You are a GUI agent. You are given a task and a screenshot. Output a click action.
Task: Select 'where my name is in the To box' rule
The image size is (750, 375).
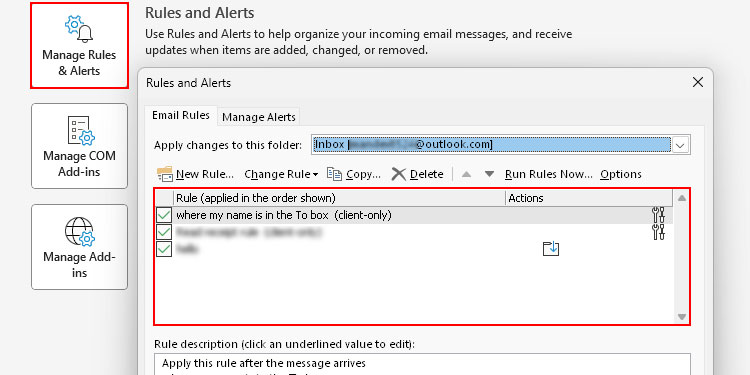[284, 215]
